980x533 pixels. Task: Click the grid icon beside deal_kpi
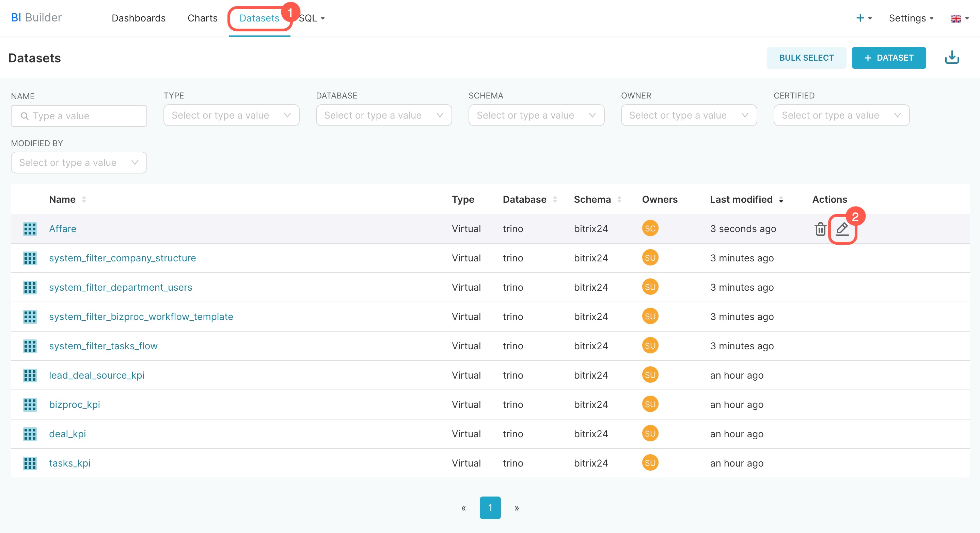[x=30, y=433]
